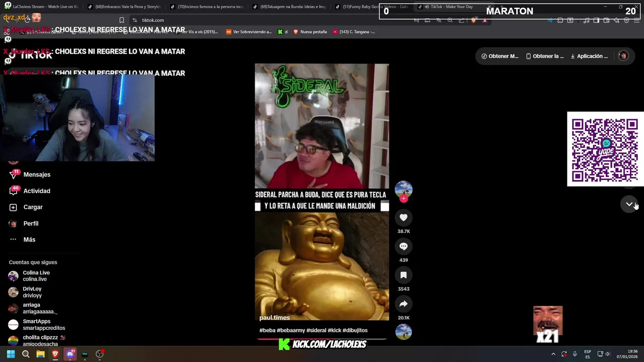644x362 pixels.
Task: Open arriaga followed account
Action: pyautogui.click(x=33, y=308)
